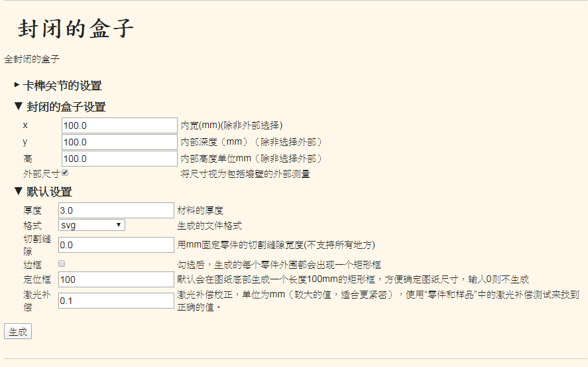Focus the y inner depth input
588x367 pixels.
point(119,142)
